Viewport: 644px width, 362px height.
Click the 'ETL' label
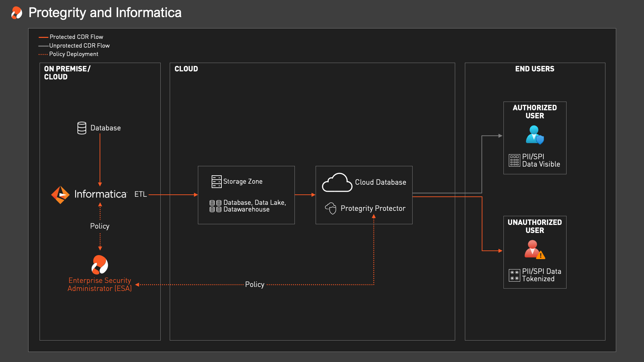(141, 194)
